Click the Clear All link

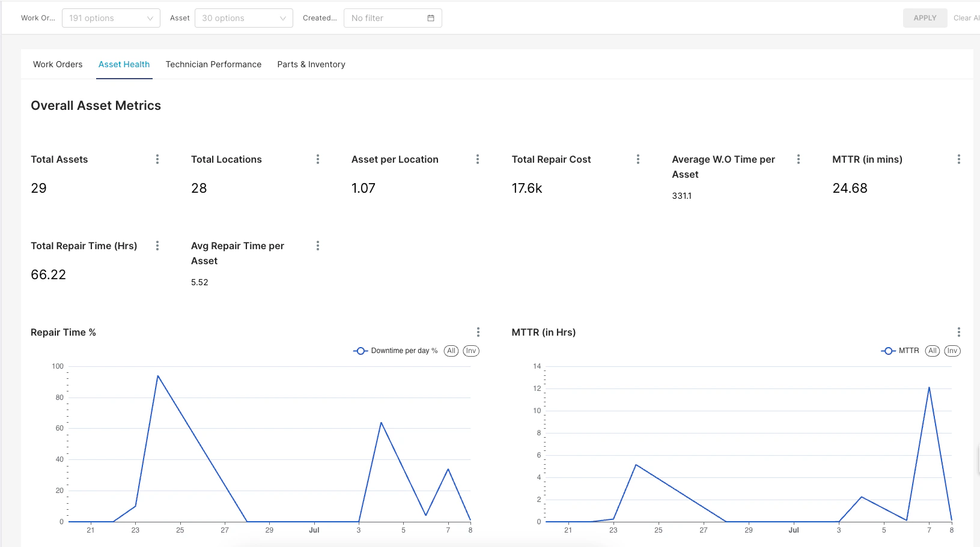[967, 18]
